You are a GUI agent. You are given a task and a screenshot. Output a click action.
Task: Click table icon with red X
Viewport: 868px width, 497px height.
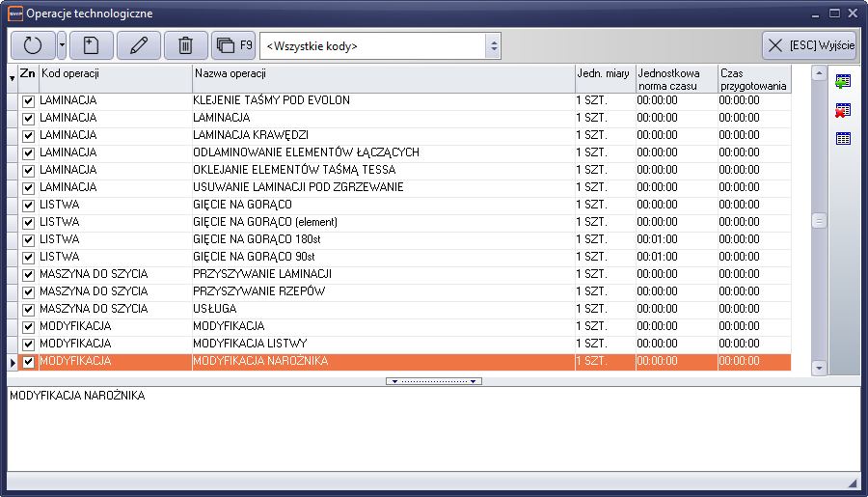pos(843,110)
